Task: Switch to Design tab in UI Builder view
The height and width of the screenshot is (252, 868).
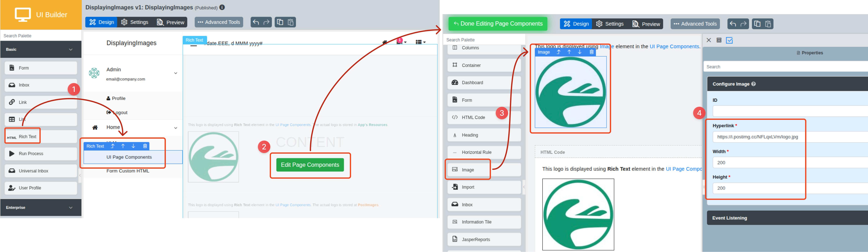Action: (x=101, y=22)
